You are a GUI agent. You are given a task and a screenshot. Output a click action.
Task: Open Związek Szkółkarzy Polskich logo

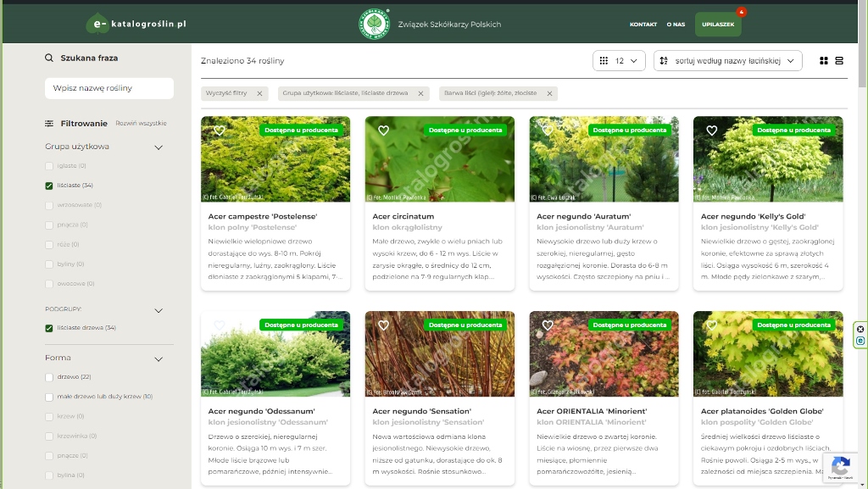[373, 24]
